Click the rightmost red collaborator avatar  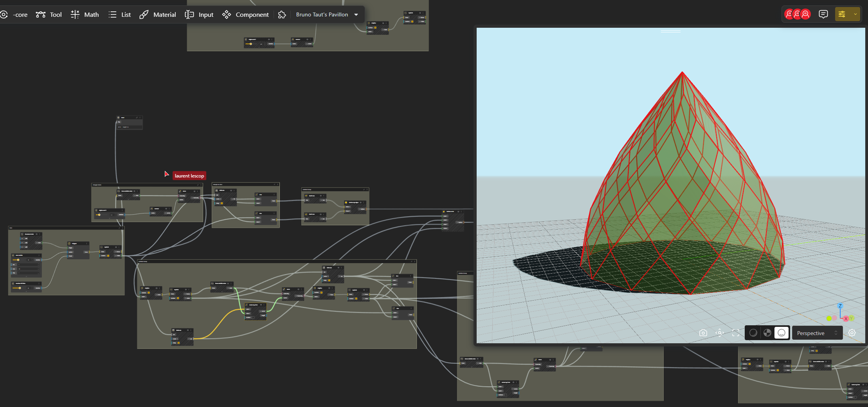805,14
